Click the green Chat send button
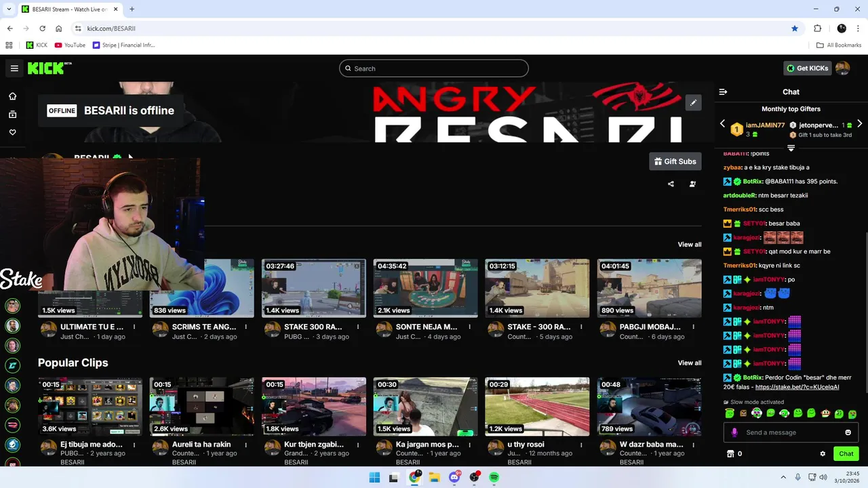This screenshot has height=488, width=868. tap(846, 454)
